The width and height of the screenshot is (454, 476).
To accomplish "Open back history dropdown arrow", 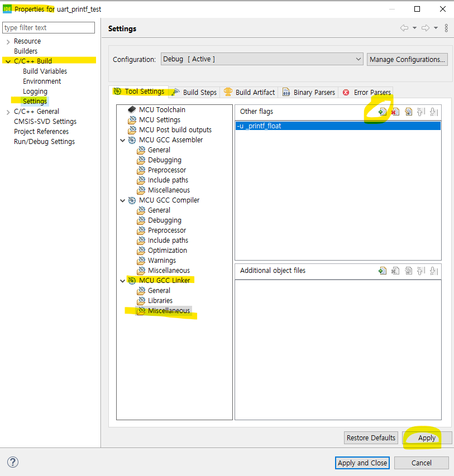I will coord(414,28).
